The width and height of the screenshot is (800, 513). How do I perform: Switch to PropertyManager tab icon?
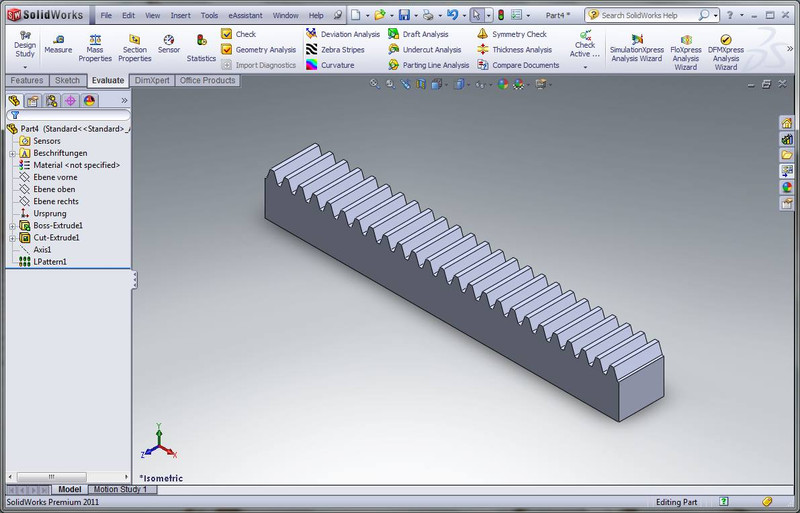pos(32,101)
